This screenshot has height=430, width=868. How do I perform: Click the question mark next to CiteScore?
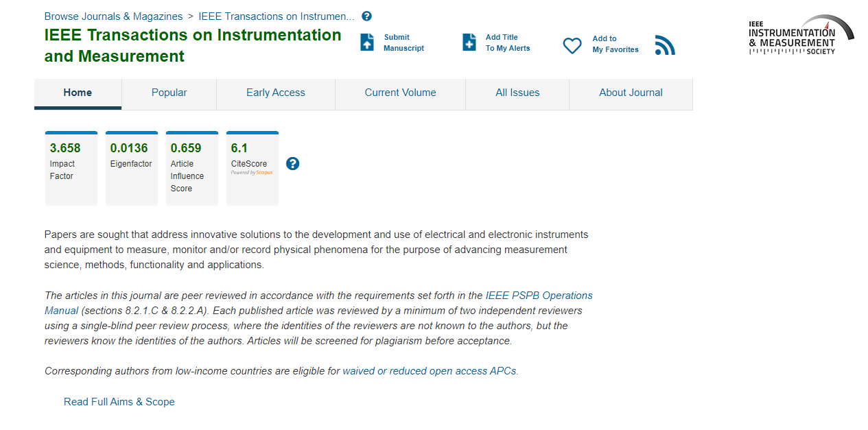coord(292,163)
